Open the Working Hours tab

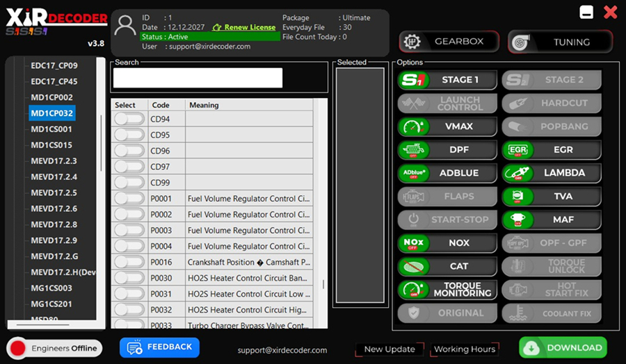(x=465, y=349)
